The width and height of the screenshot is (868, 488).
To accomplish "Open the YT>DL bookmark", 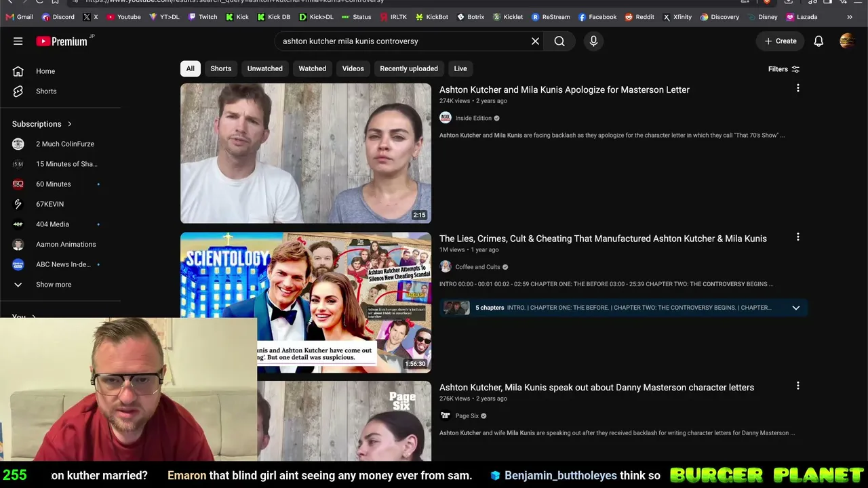I will pos(164,17).
